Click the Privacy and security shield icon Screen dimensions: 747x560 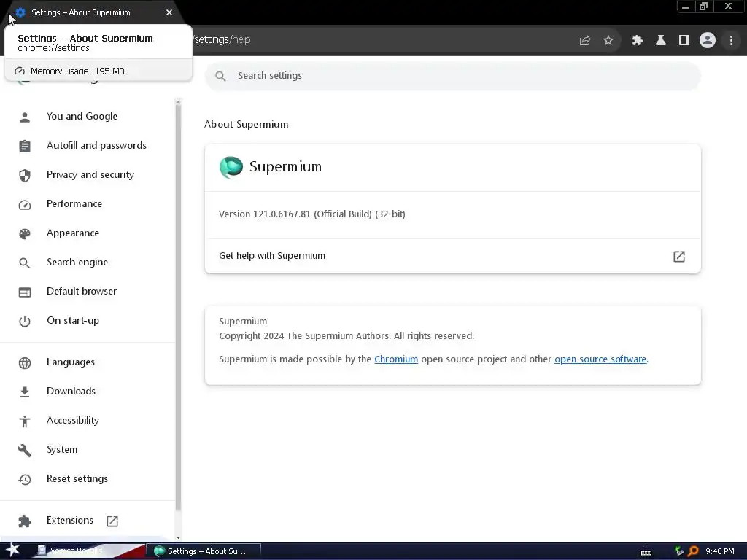pos(25,175)
